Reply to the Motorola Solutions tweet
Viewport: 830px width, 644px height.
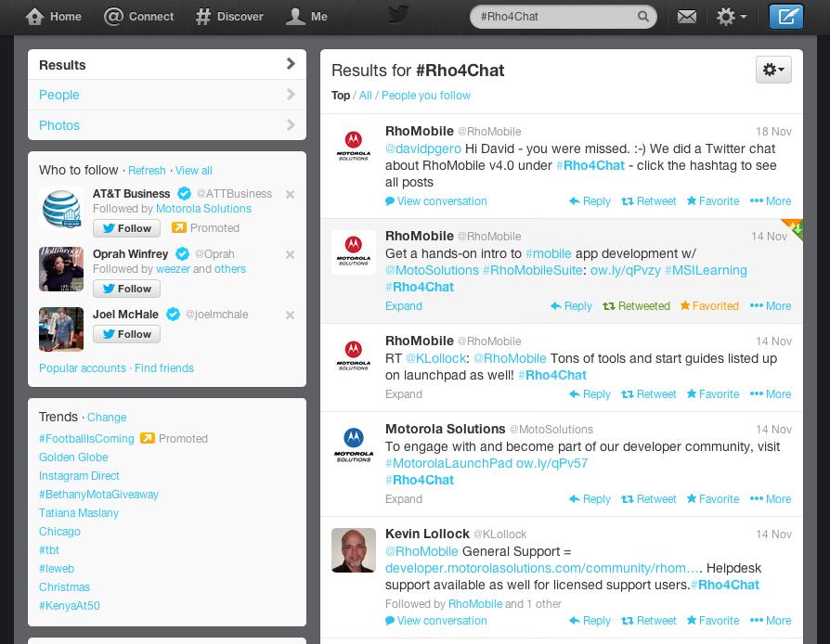click(590, 499)
